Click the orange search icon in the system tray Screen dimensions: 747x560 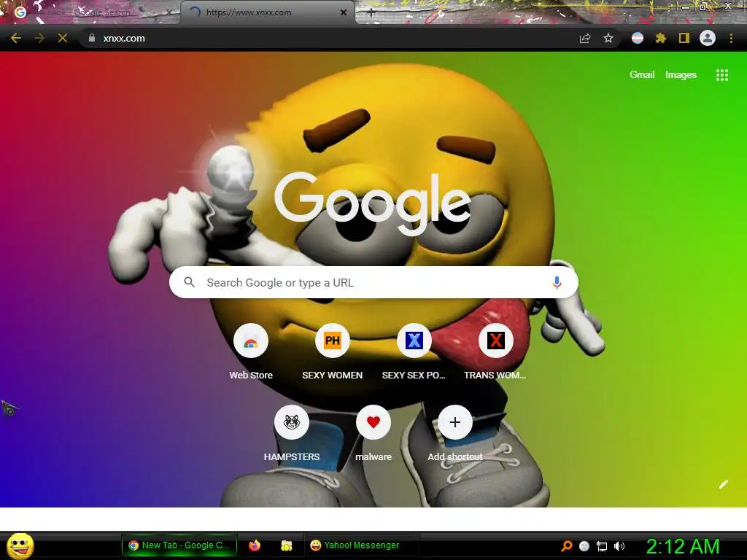click(566, 546)
